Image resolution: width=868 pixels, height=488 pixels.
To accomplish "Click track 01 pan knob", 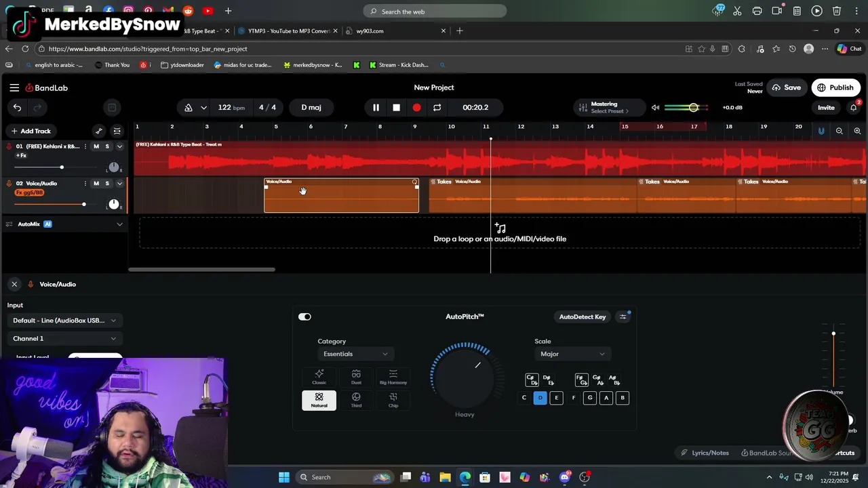I will pos(113,167).
